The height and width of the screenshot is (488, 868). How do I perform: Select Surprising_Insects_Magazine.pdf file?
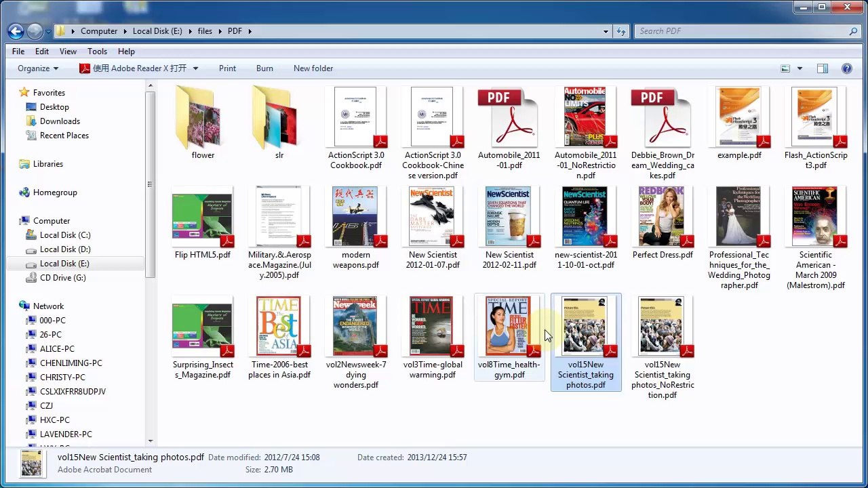point(203,338)
